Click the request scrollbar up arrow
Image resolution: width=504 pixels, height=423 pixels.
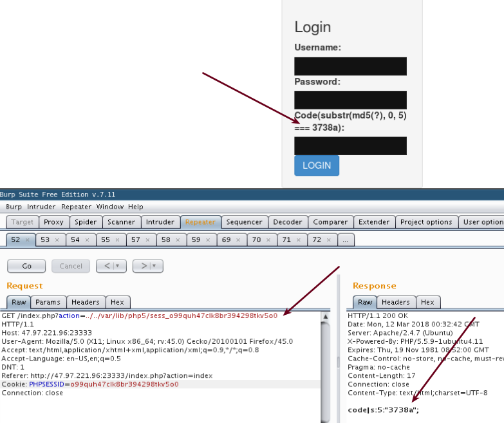(325, 317)
